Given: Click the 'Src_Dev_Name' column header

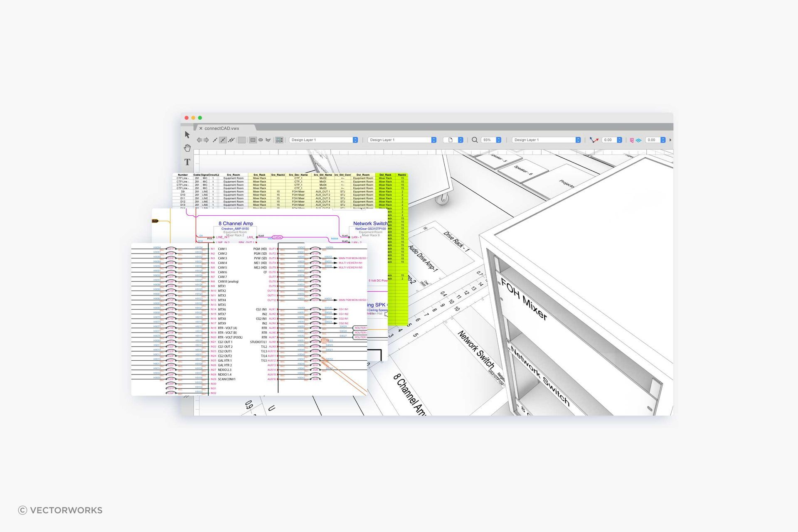Looking at the screenshot, I should click(298, 175).
